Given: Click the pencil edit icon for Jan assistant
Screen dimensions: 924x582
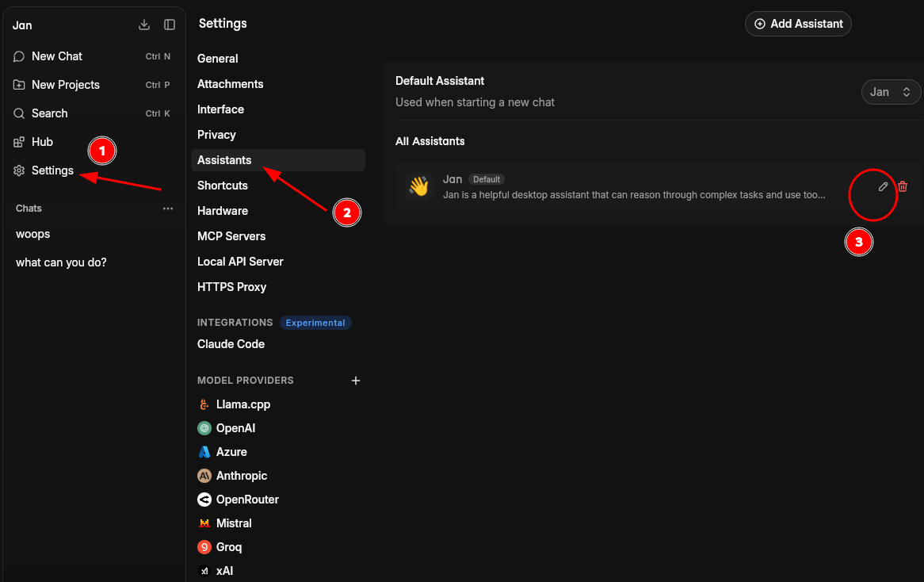Looking at the screenshot, I should (x=883, y=187).
